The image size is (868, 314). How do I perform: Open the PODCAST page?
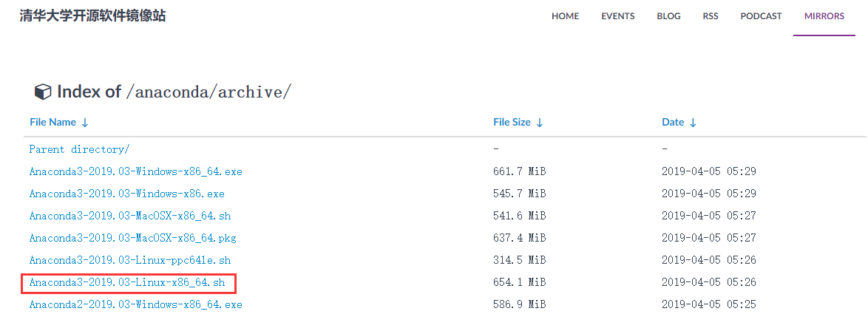[761, 16]
